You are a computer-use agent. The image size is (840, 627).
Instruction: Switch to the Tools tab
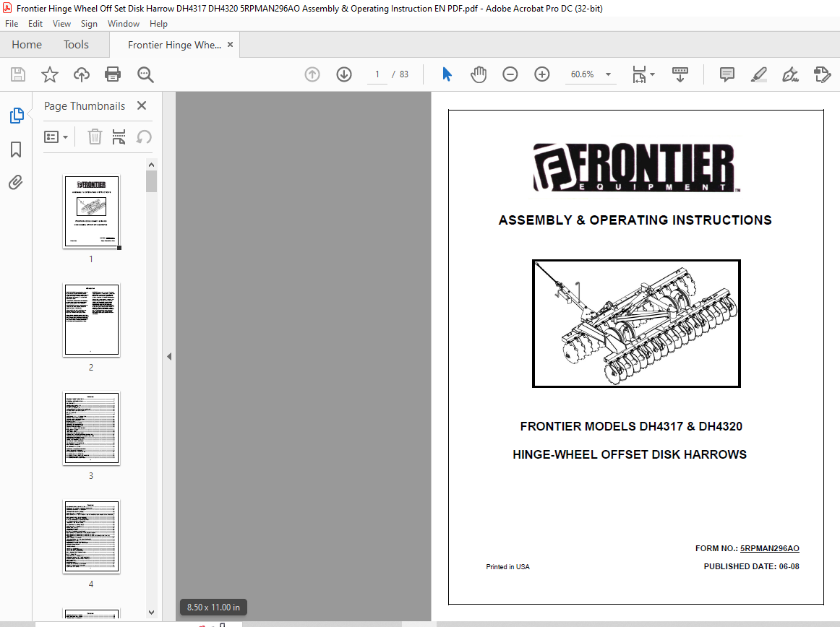(x=76, y=45)
